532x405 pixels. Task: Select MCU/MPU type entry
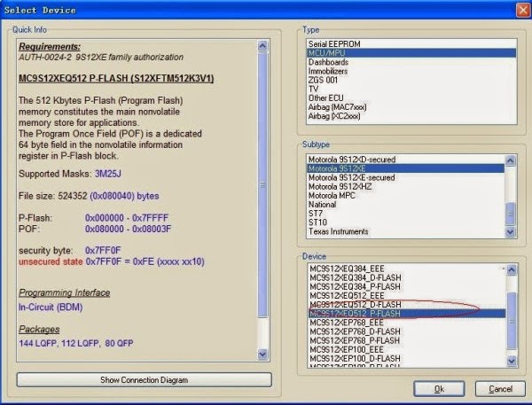point(411,53)
